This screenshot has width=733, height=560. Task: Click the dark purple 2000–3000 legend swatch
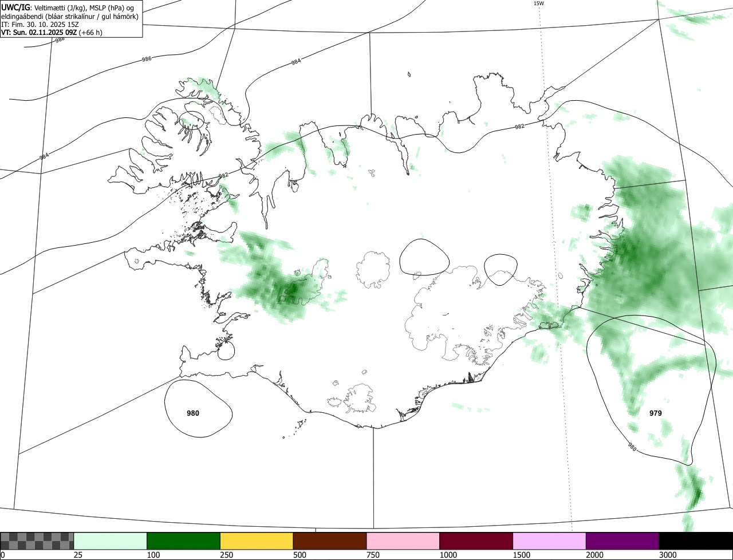[x=622, y=541]
